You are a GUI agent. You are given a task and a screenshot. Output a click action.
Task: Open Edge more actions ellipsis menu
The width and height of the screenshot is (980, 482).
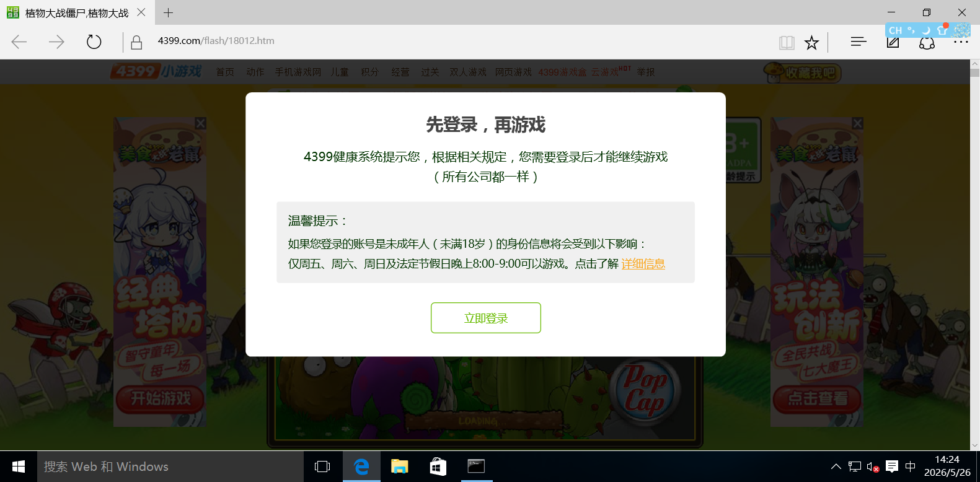pyautogui.click(x=961, y=42)
